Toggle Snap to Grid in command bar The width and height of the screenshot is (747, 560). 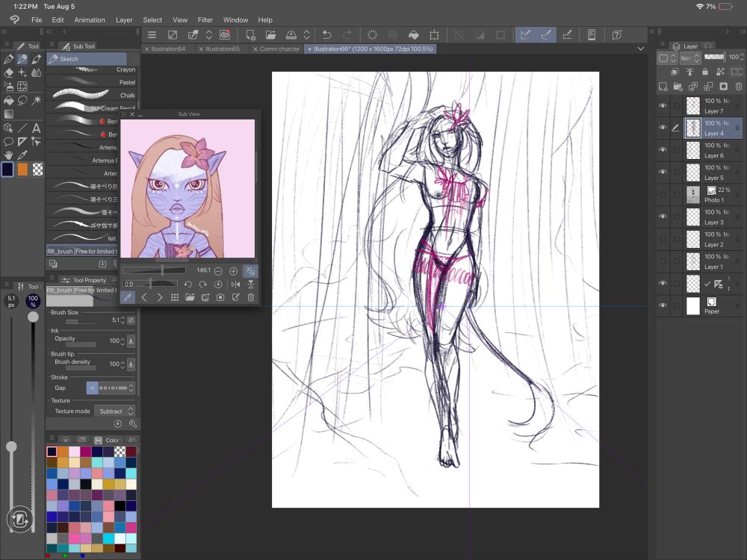pyautogui.click(x=567, y=35)
